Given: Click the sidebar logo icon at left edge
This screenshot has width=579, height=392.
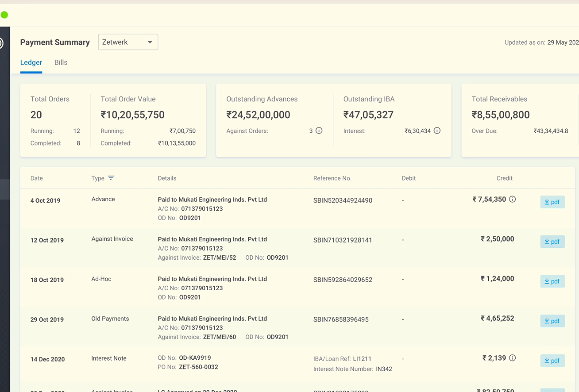Looking at the screenshot, I should tap(1, 43).
